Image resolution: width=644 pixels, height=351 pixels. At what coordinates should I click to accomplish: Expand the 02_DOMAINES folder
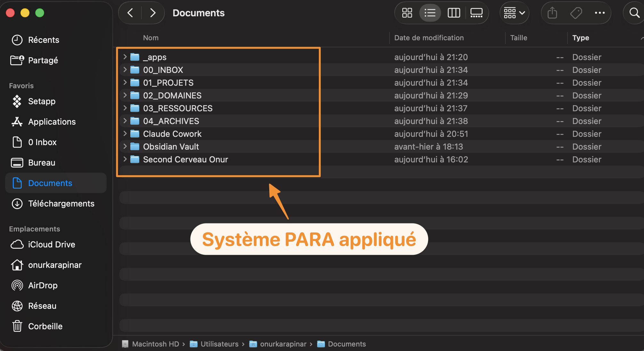[125, 95]
